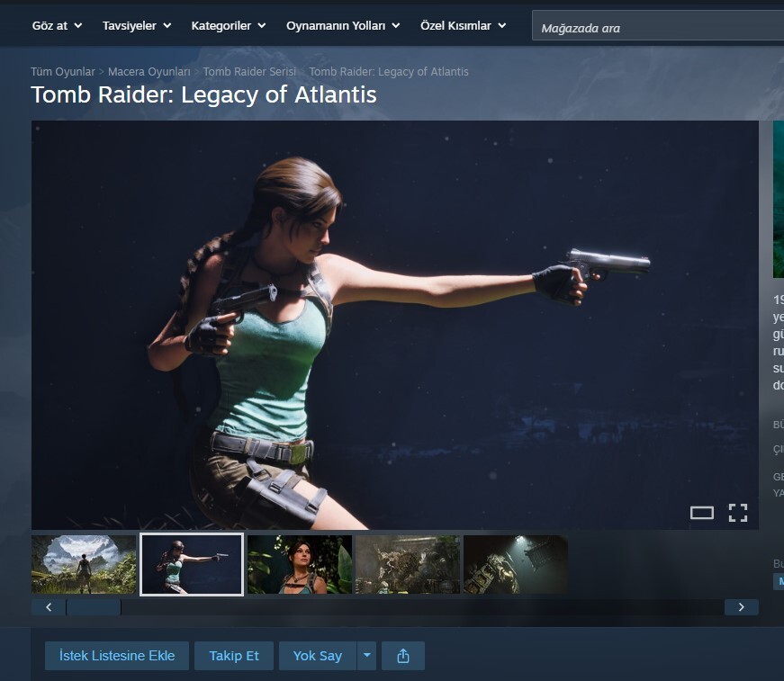Image resolution: width=784 pixels, height=681 pixels.
Task: Open Oynamanın Yolları menu
Action: (x=342, y=26)
